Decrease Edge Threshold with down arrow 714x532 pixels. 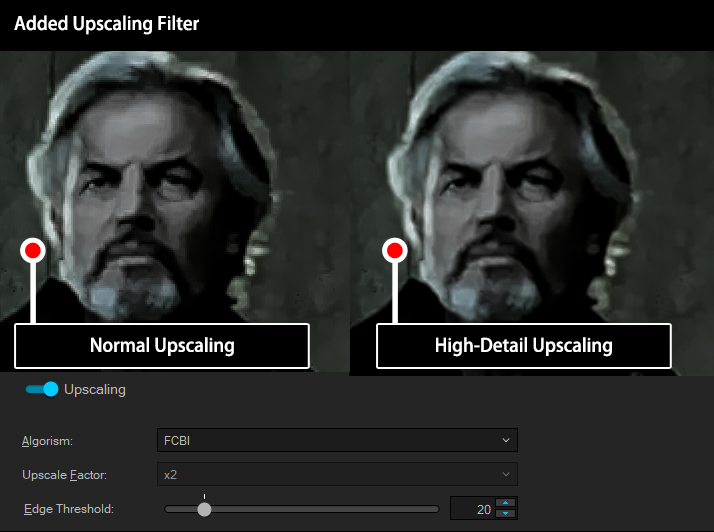coord(505,513)
